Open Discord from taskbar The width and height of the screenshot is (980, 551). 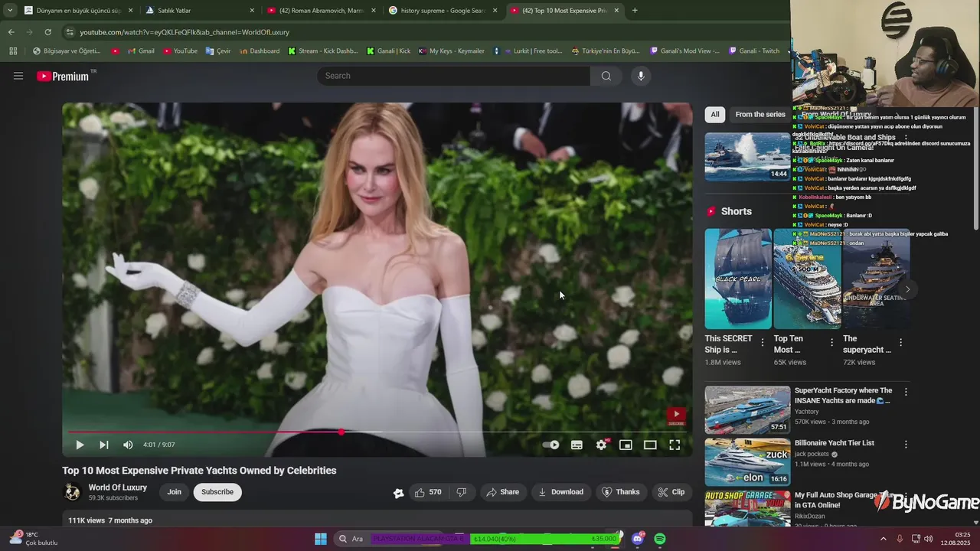click(637, 539)
